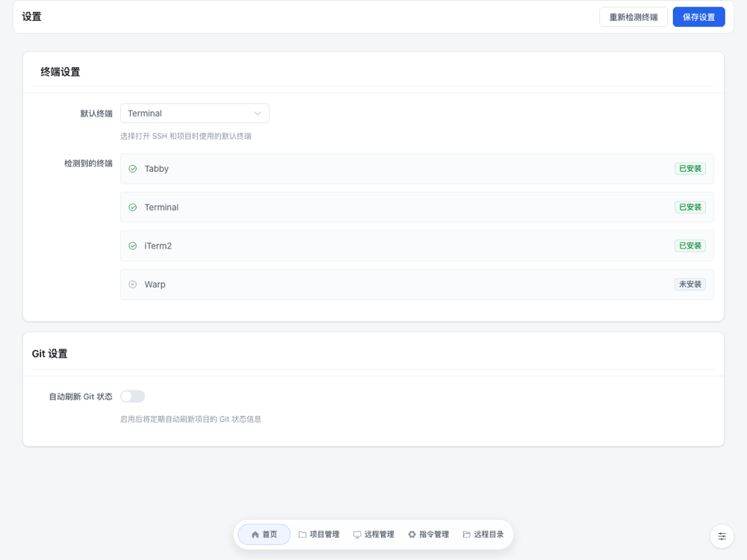Switch to the 远程管理 tab
The height and width of the screenshot is (560, 747).
click(373, 535)
